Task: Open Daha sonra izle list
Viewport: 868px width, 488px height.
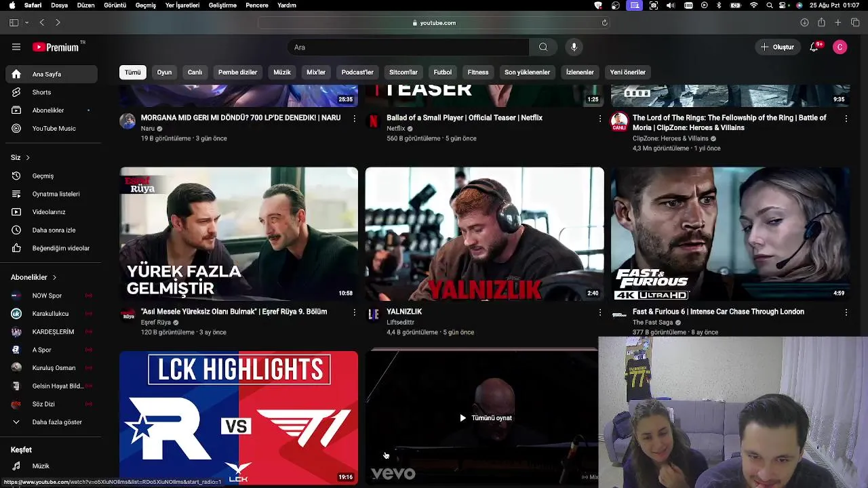Action: (x=52, y=230)
